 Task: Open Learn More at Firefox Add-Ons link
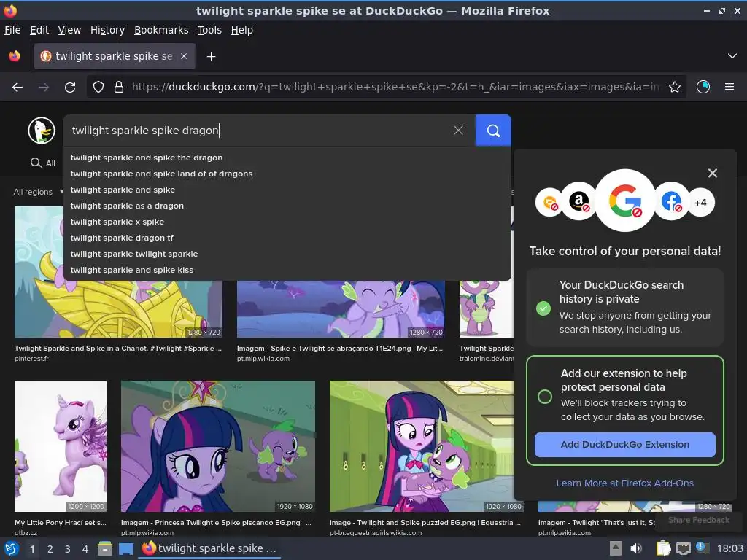[x=625, y=483]
